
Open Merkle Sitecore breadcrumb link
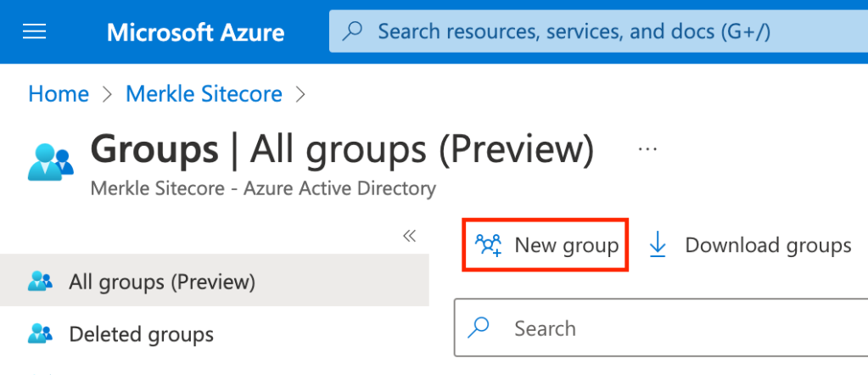(x=204, y=94)
